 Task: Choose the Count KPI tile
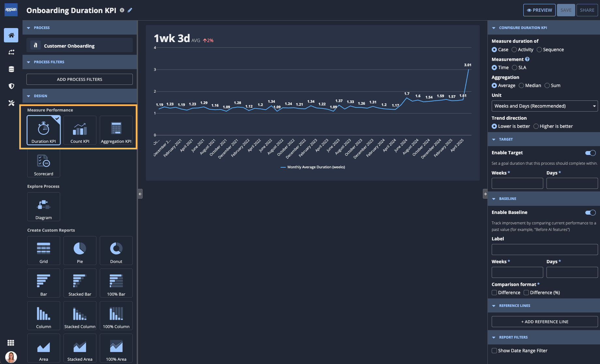coord(80,130)
